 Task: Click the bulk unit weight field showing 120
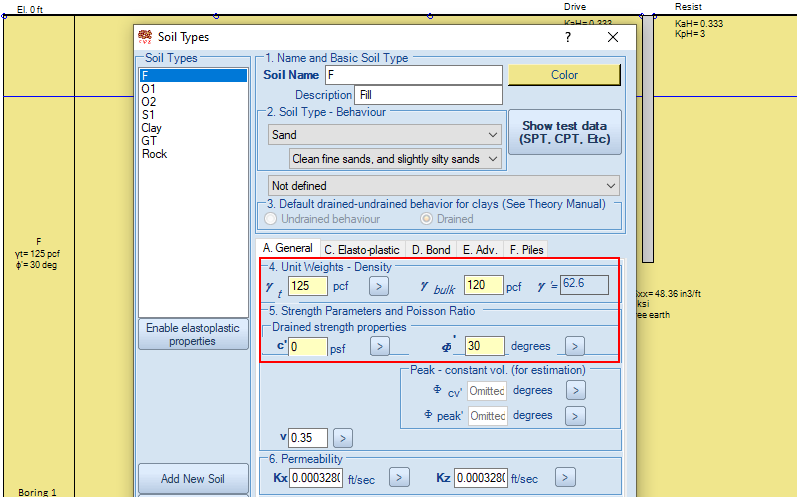483,285
